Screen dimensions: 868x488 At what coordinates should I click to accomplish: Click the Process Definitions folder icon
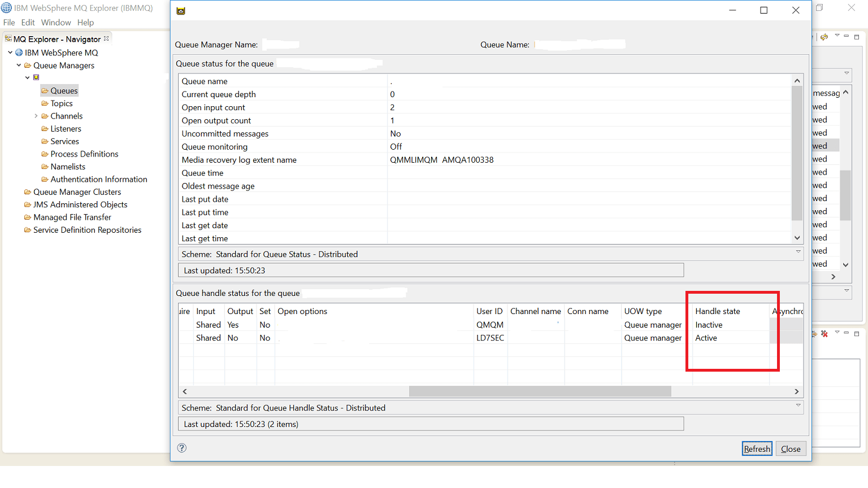point(45,154)
